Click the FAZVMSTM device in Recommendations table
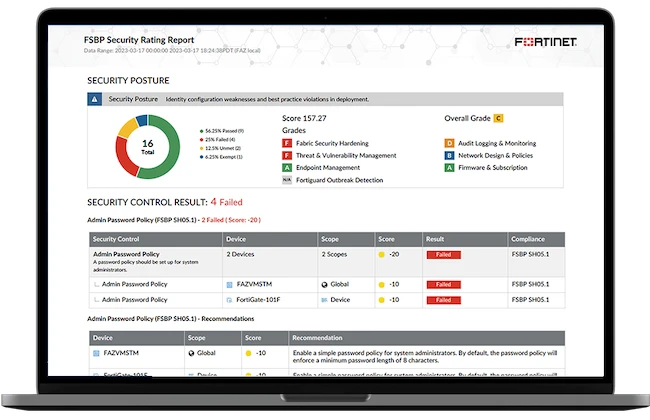Viewport: 650px width, 420px height. pos(120,353)
